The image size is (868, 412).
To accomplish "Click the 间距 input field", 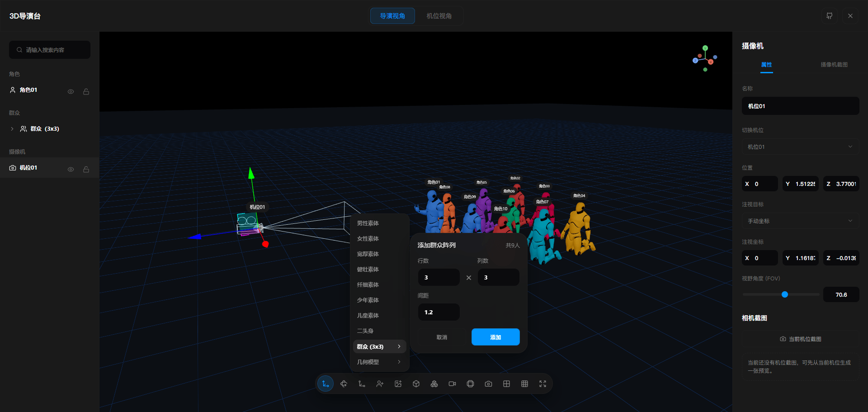I will [x=439, y=312].
